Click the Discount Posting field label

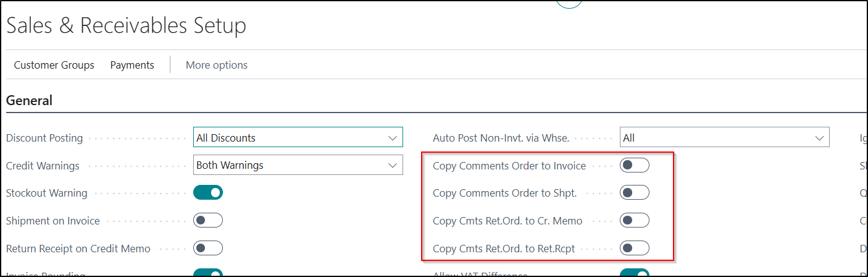[x=44, y=138]
